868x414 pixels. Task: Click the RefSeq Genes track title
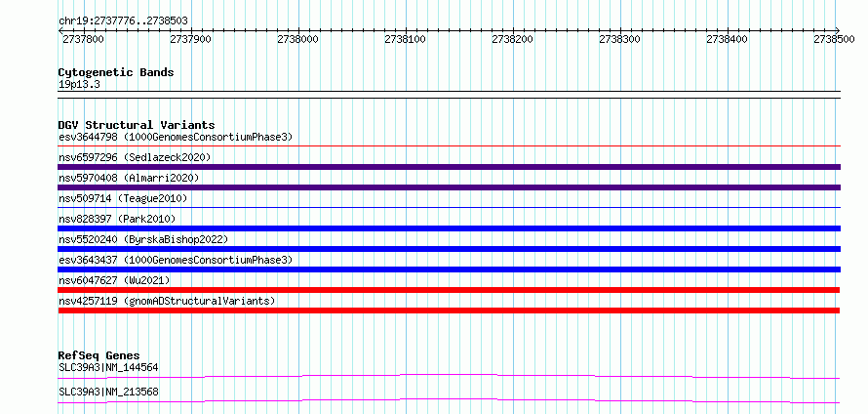pos(99,355)
